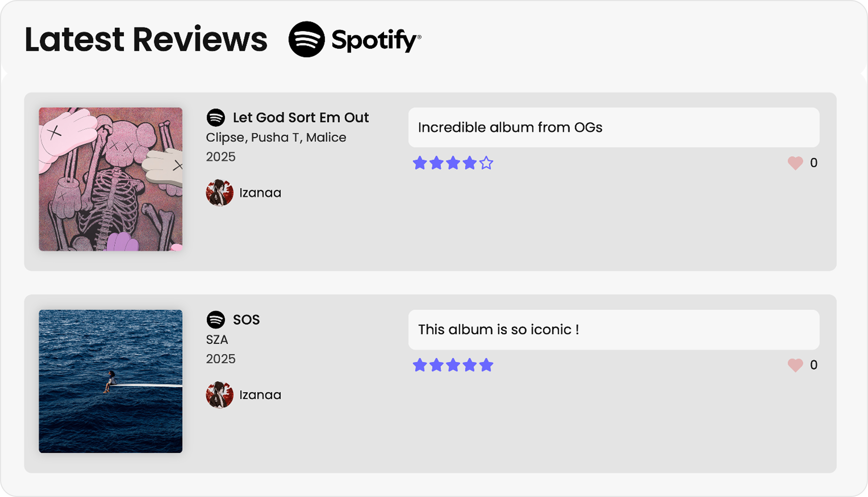This screenshot has width=868, height=497.
Task: Click Izanaa's avatar on the SOS review
Action: 220,395
